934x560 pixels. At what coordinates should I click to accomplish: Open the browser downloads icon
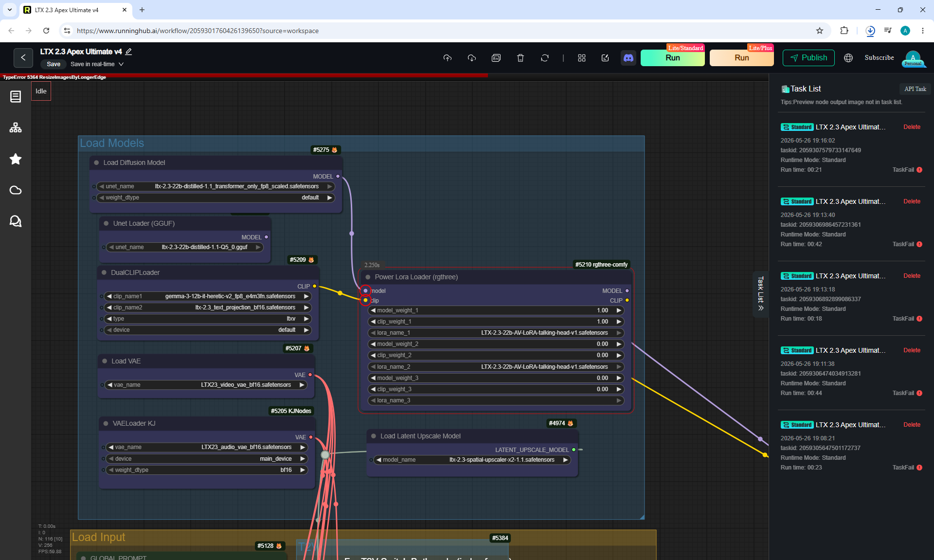click(x=870, y=31)
